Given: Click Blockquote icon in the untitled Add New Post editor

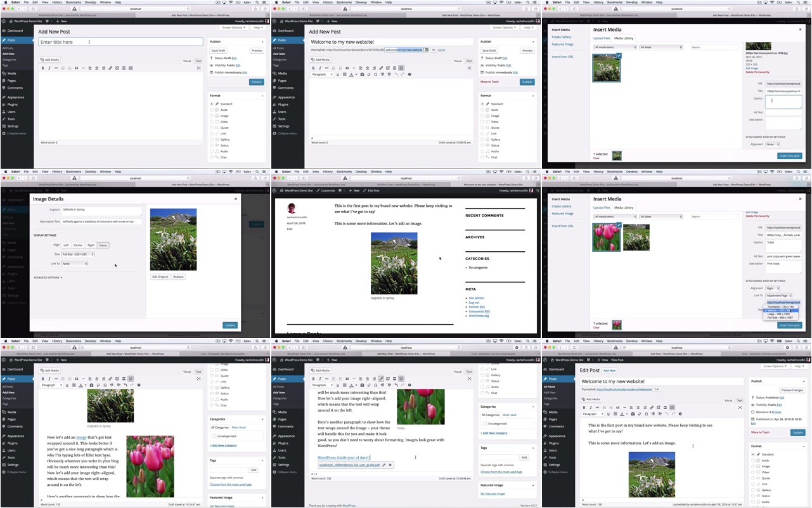Looking at the screenshot, I should click(x=77, y=68).
